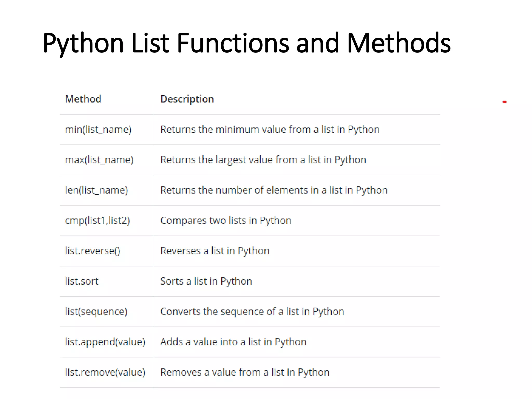Select the 'Method' column header
The height and width of the screenshot is (399, 532).
pyautogui.click(x=83, y=99)
